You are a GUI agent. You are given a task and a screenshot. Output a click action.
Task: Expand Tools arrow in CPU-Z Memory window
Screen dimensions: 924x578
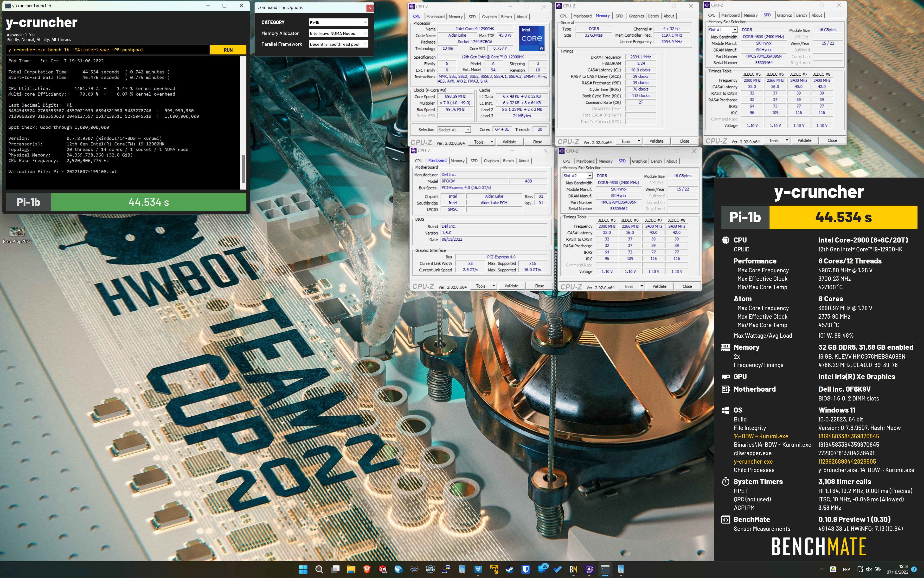639,141
